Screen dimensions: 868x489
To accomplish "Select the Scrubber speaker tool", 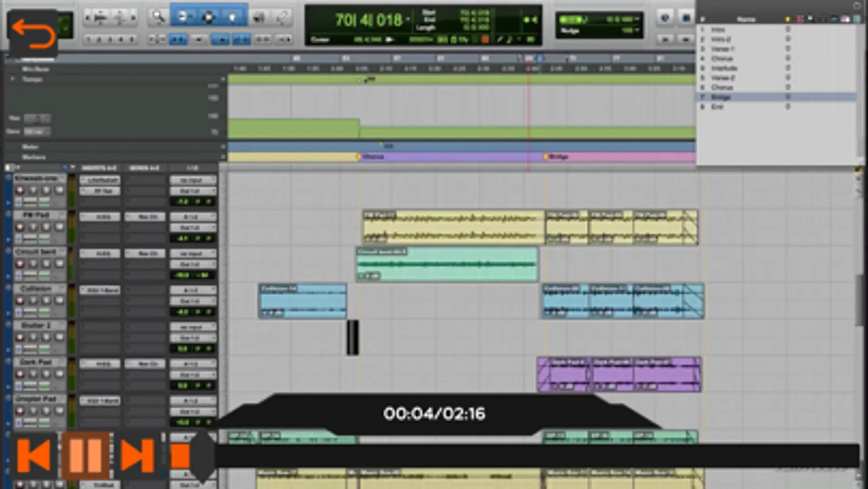I will point(258,17).
